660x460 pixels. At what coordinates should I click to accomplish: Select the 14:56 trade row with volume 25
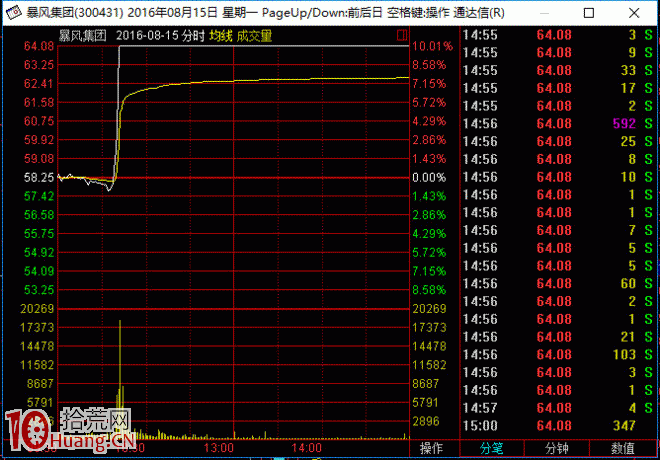(x=558, y=141)
